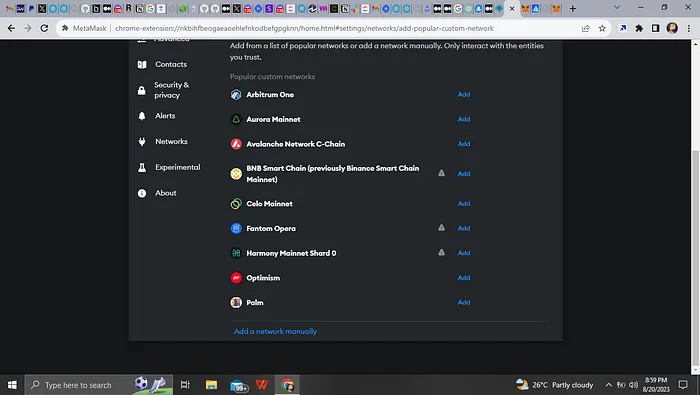Add the Aurora Mainnet network

(464, 119)
